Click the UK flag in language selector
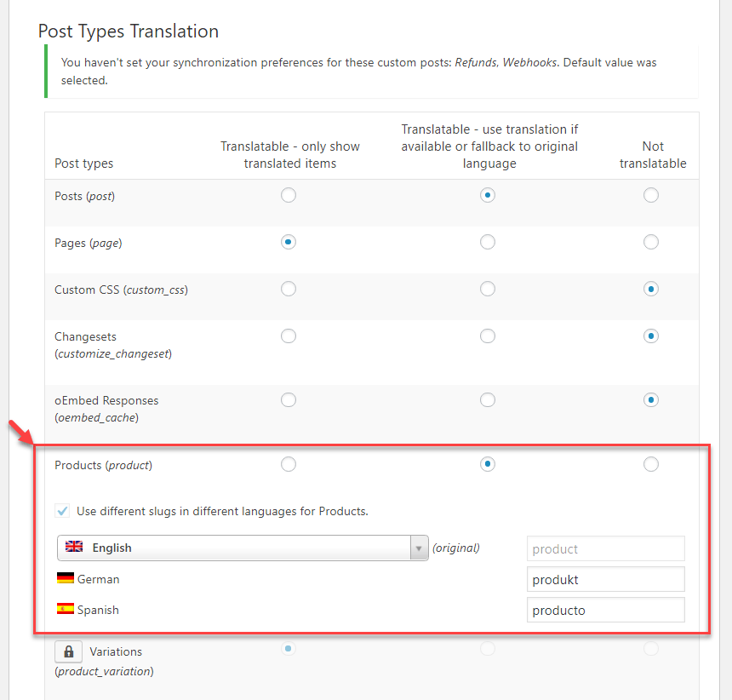 coord(74,548)
